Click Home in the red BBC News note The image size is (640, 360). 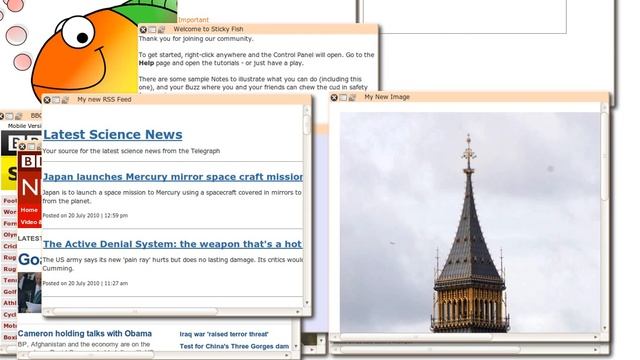[29, 210]
